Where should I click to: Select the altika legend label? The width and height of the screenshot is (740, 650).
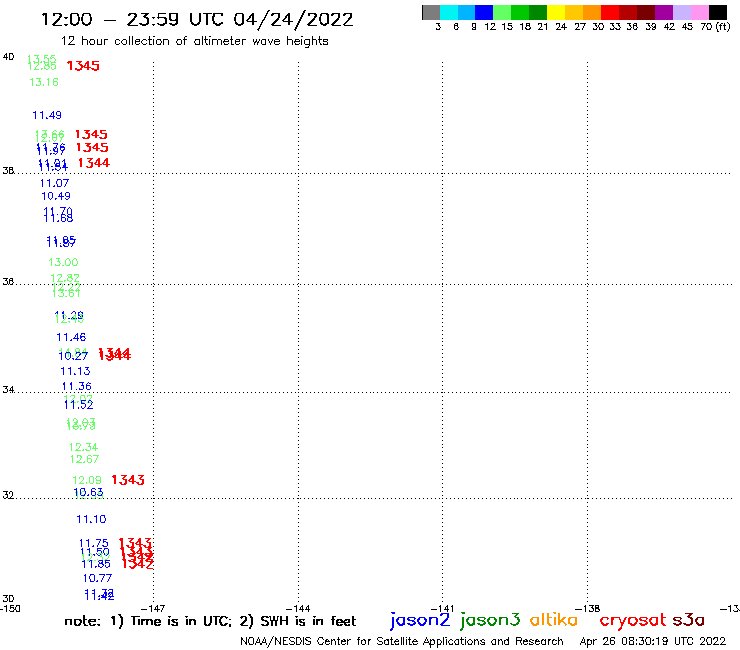tap(554, 619)
